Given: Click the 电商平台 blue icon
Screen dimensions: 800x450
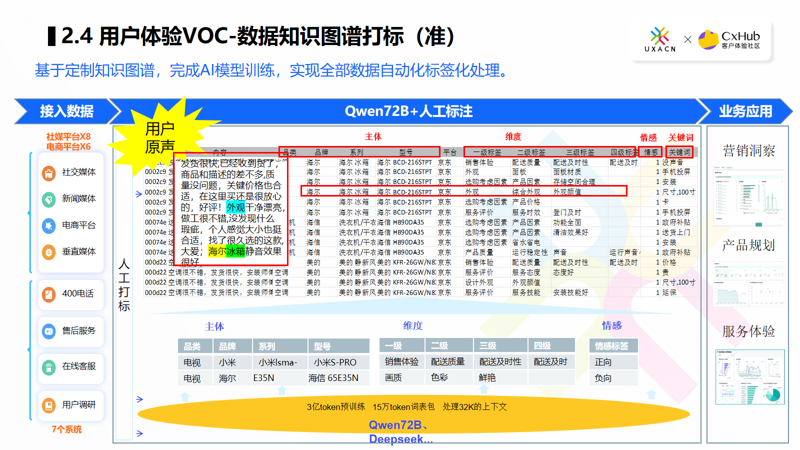Looking at the screenshot, I should coord(48,226).
